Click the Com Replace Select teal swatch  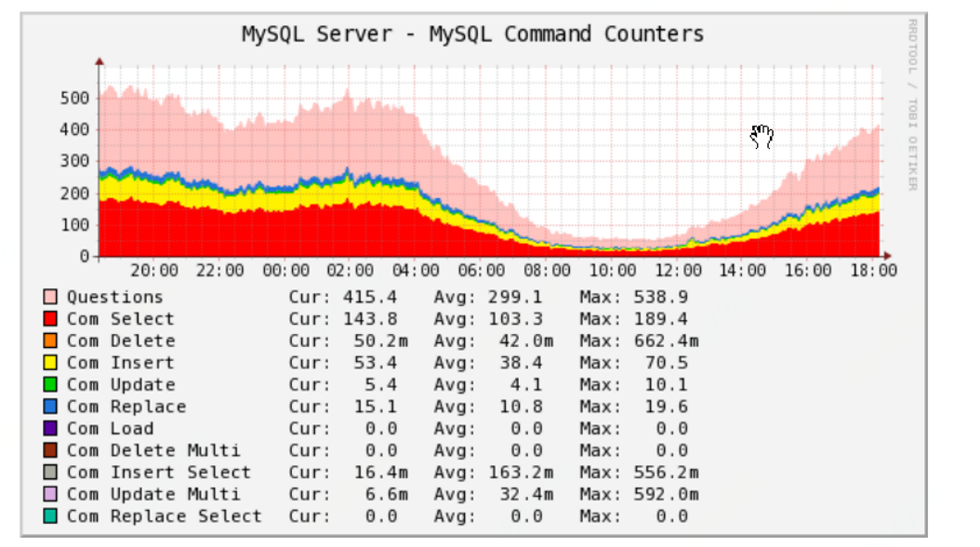(50, 515)
